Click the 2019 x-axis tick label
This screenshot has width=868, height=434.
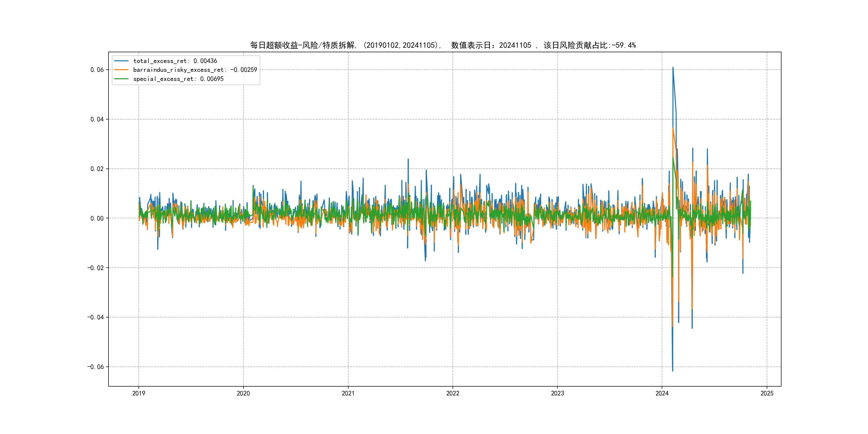[x=139, y=393]
